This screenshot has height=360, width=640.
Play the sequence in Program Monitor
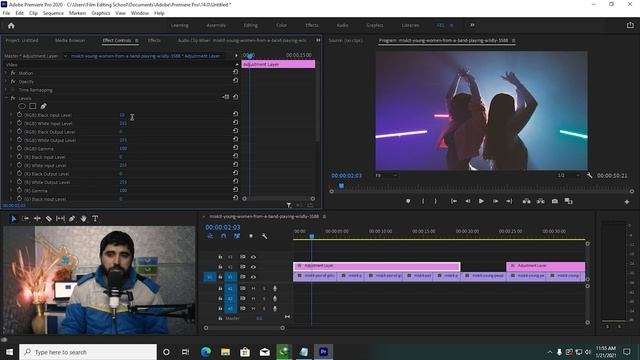pos(481,201)
